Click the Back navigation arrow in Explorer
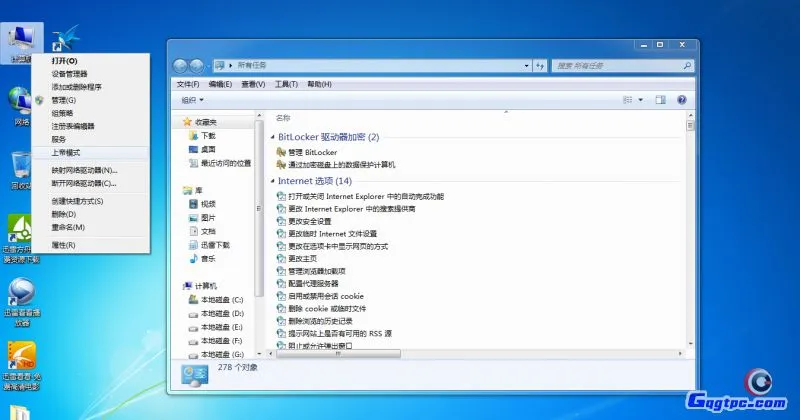800x420 pixels. coord(180,65)
